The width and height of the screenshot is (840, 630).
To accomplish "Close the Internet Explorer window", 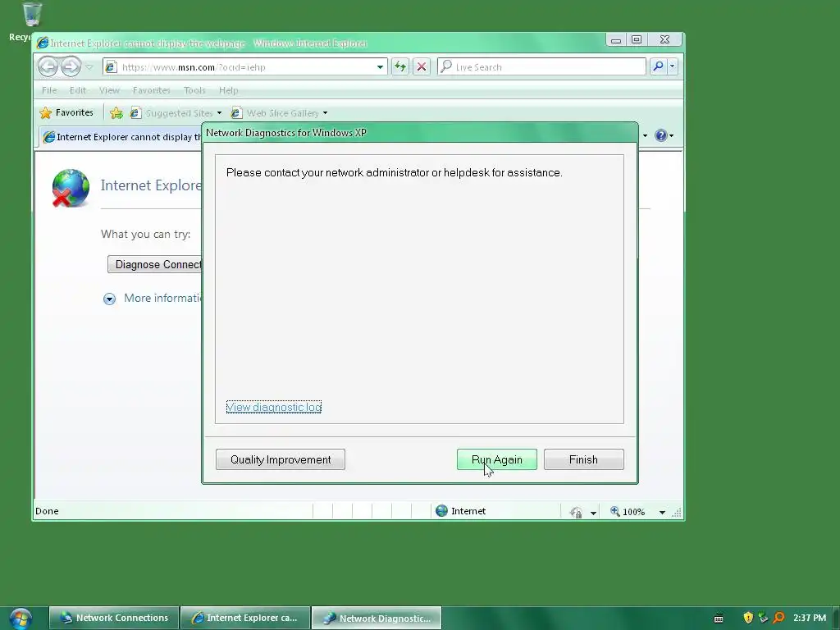I will tap(664, 39).
